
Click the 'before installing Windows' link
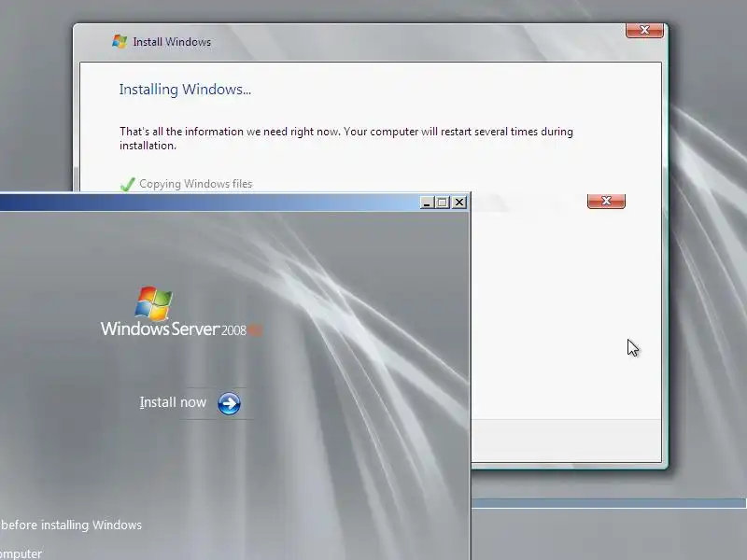click(x=71, y=525)
